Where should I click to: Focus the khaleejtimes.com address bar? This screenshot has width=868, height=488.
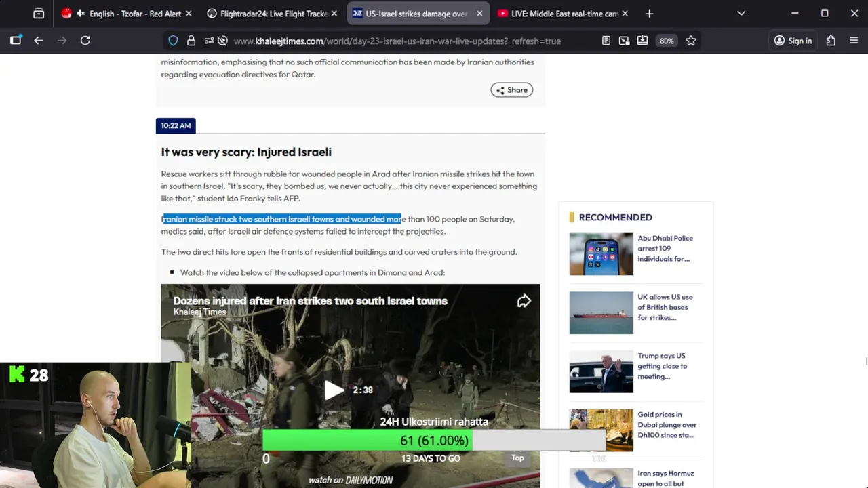[397, 41]
